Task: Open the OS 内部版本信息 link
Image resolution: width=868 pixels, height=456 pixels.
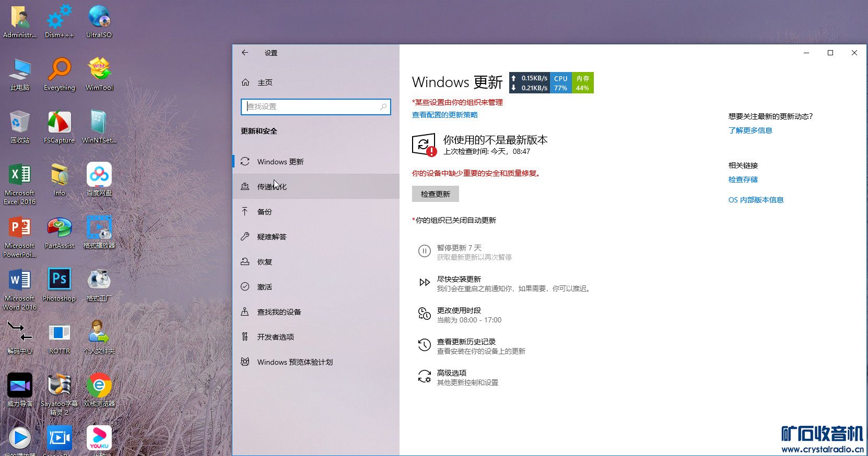Action: click(756, 200)
